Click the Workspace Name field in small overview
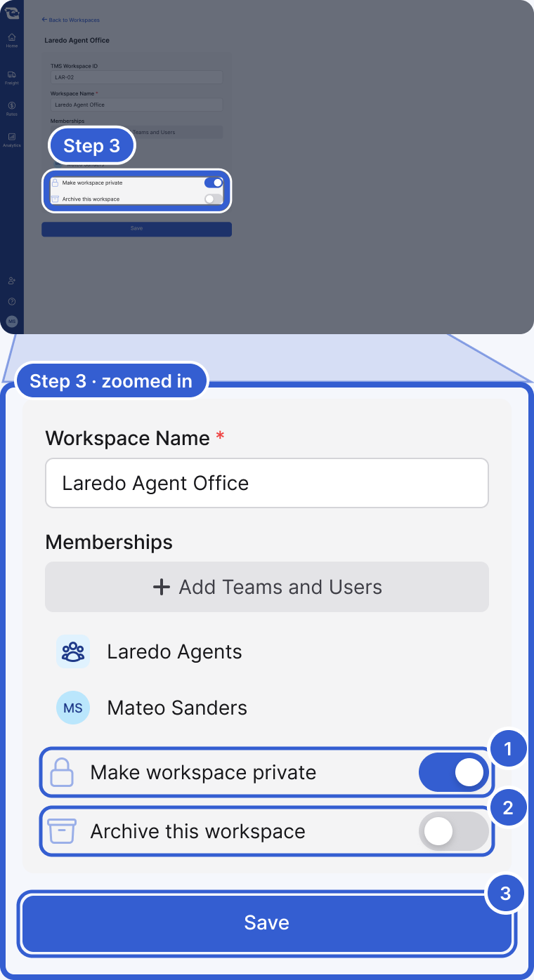This screenshot has height=980, width=534. coord(136,105)
